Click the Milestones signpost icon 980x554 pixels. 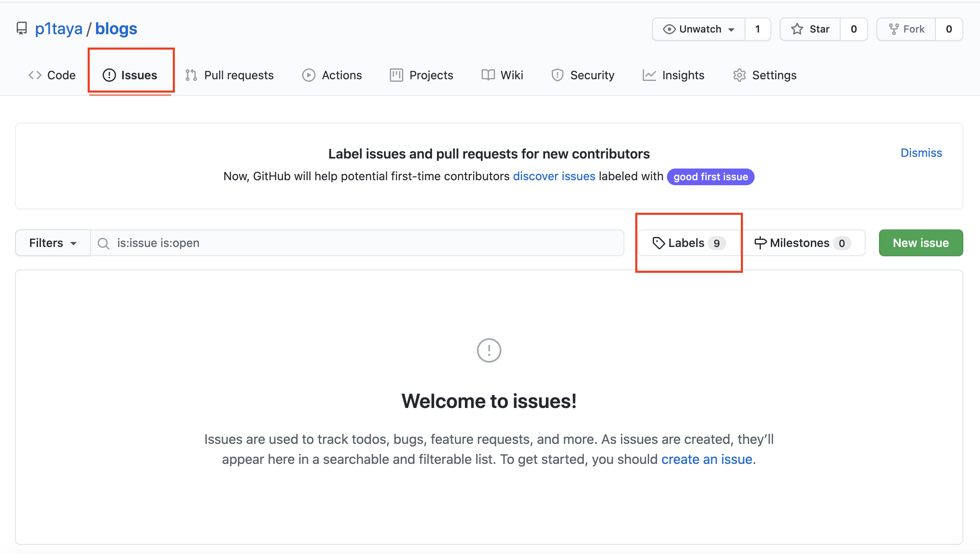(760, 243)
